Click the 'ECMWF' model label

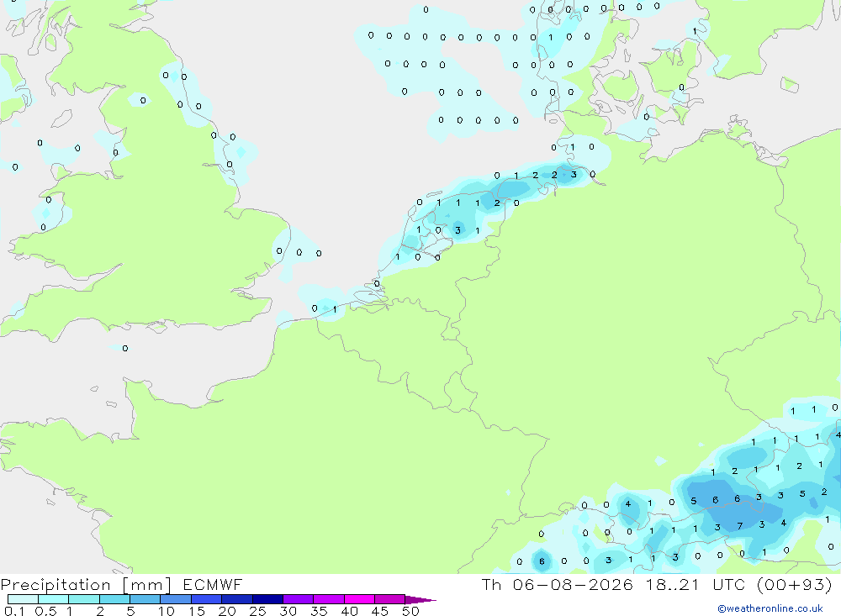tap(213, 585)
